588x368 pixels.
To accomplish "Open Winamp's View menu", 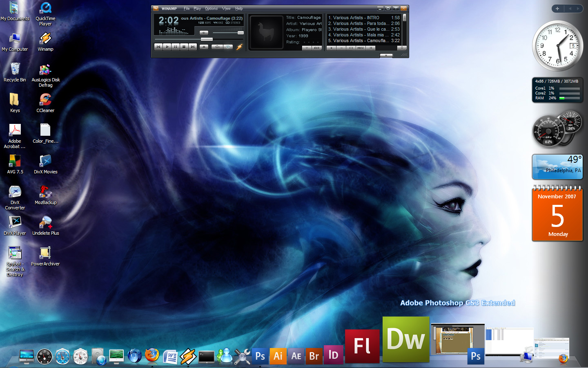I will pos(226,8).
